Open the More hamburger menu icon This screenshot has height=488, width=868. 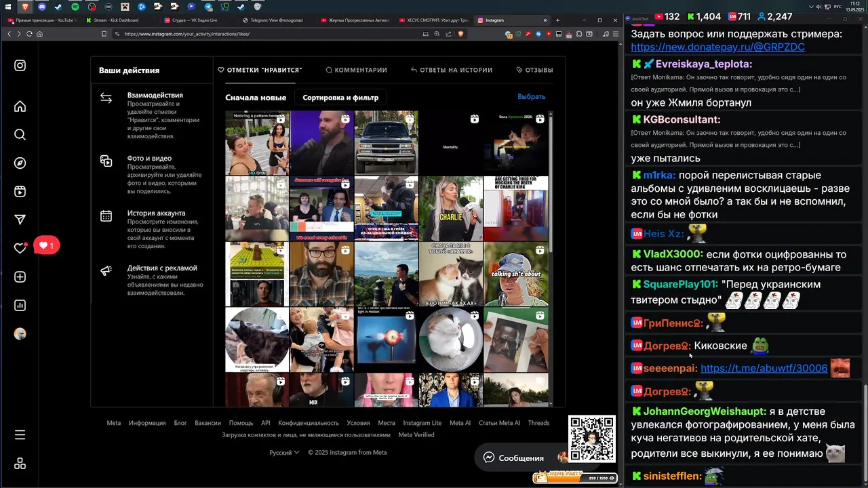pos(20,434)
